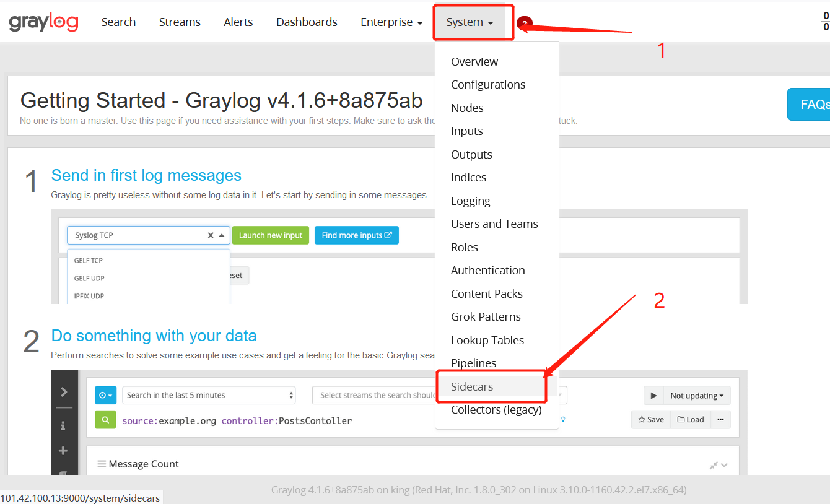830x504 pixels.
Task: Run the query with the green magnifier icon
Action: coord(105,419)
